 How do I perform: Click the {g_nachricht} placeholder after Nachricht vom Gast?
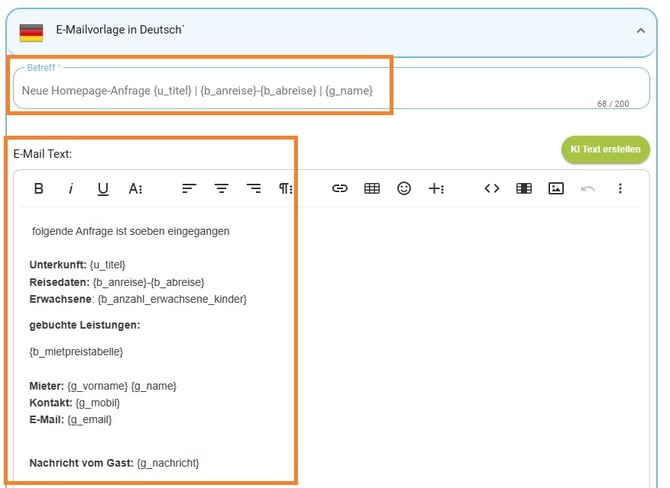pyautogui.click(x=168, y=463)
